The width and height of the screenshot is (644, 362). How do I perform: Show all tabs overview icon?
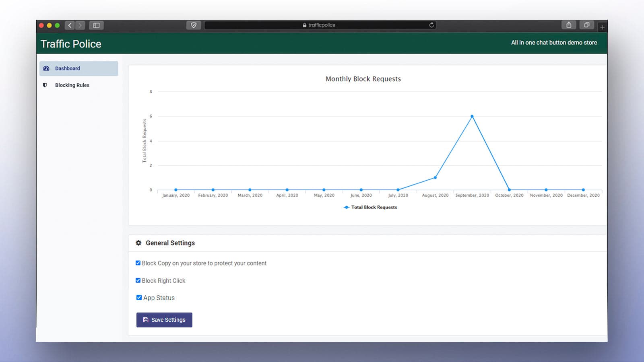pos(586,25)
